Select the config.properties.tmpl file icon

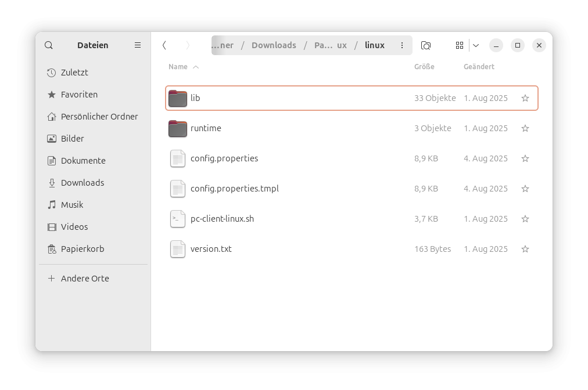point(178,189)
